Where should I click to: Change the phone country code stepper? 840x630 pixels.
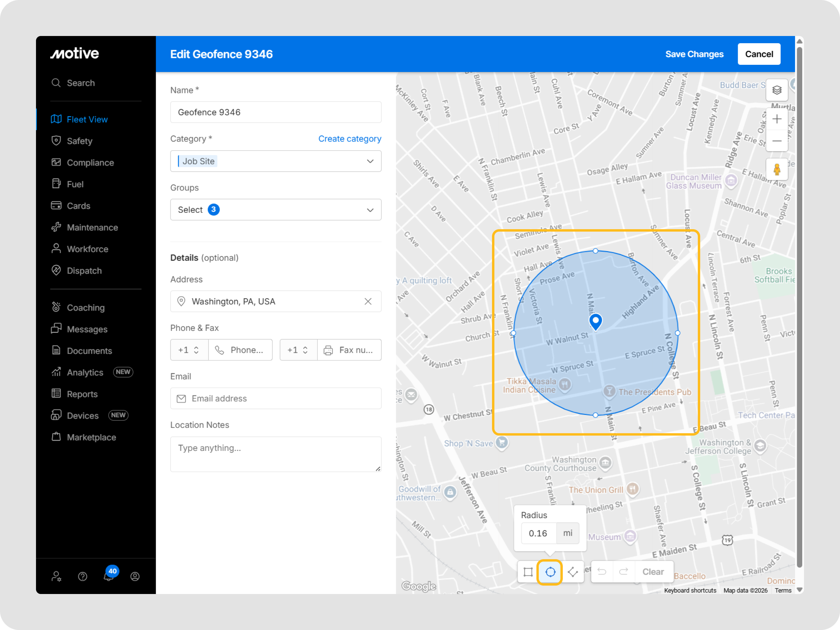(196, 350)
